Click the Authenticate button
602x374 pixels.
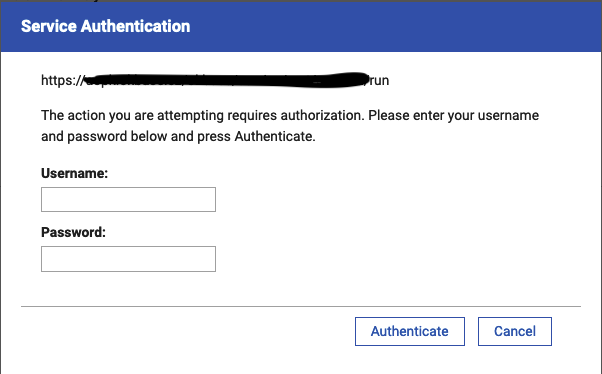pos(410,331)
